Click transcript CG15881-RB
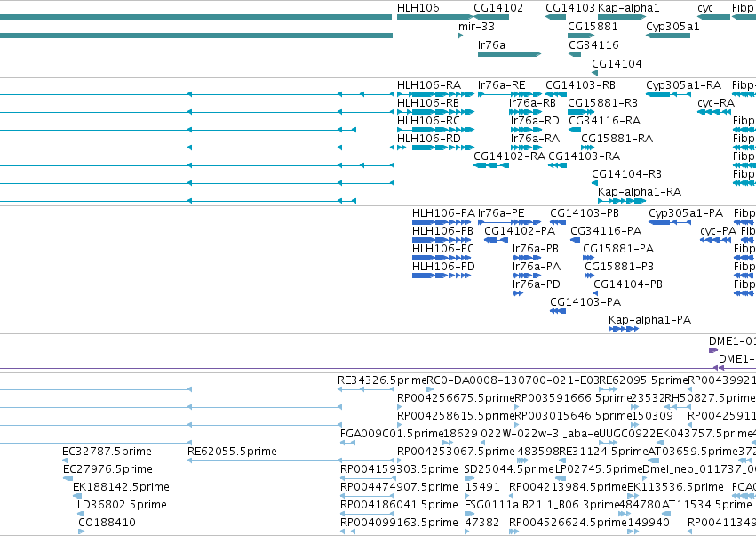This screenshot has width=756, height=536. pyautogui.click(x=602, y=103)
